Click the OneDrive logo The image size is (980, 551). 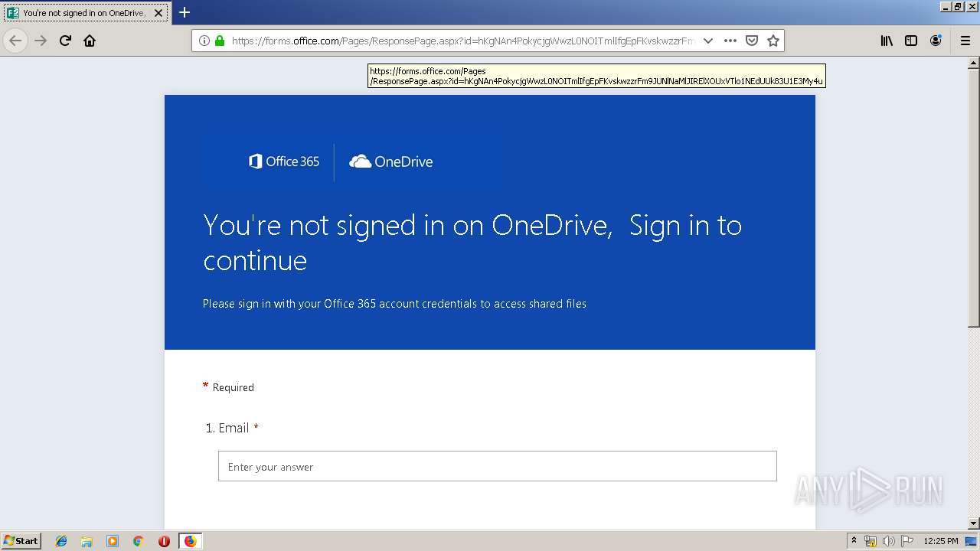coord(391,161)
